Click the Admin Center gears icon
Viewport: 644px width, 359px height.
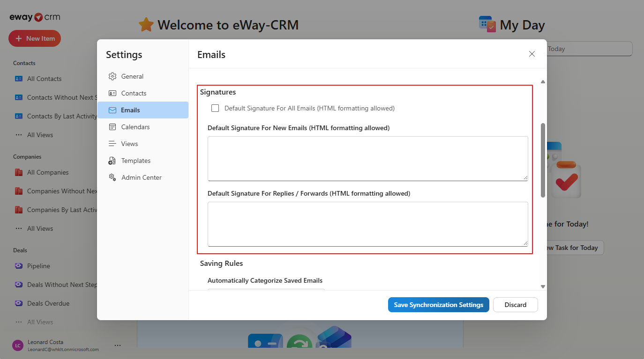112,177
